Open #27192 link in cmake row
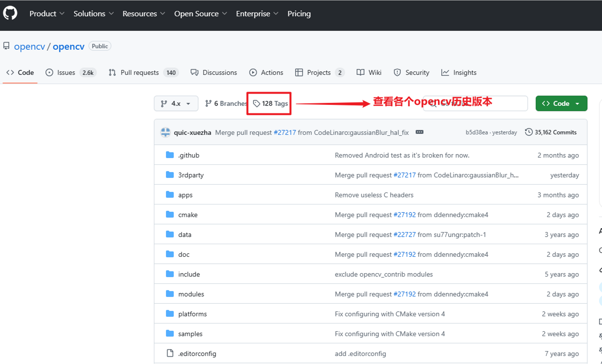The width and height of the screenshot is (602, 364). click(405, 215)
